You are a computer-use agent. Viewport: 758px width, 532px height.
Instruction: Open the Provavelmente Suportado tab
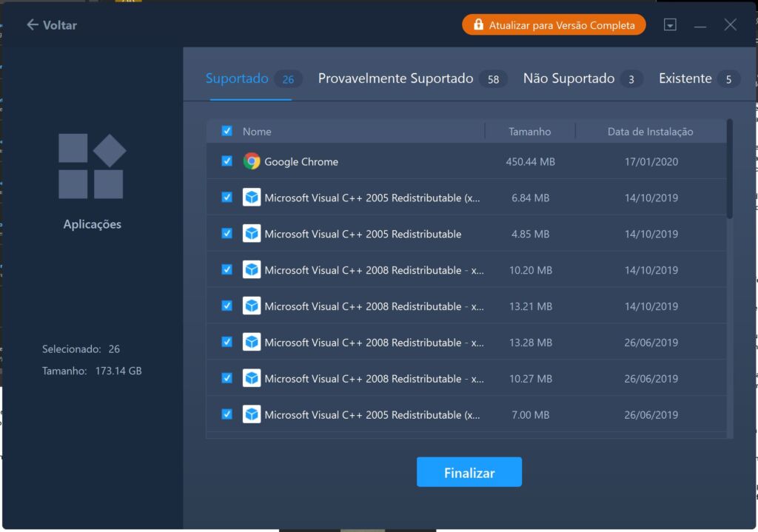[x=412, y=78]
